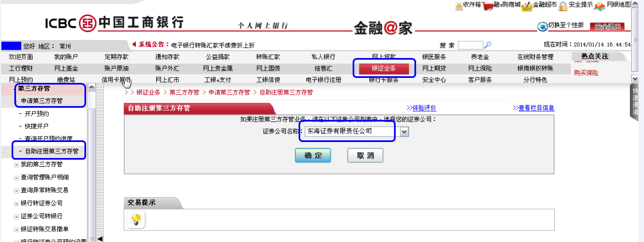This screenshot has width=644, height=242.
Task: Open the 网上贵金属 menu item
Action: pos(217,68)
